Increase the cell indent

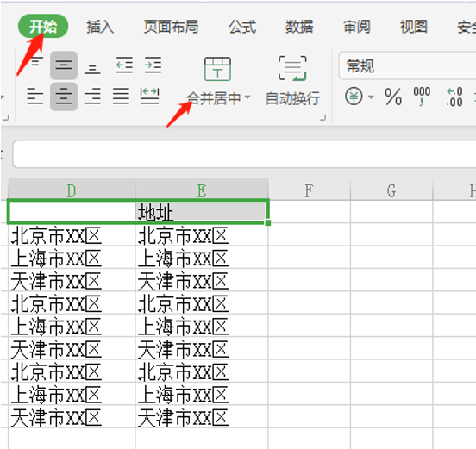click(153, 65)
